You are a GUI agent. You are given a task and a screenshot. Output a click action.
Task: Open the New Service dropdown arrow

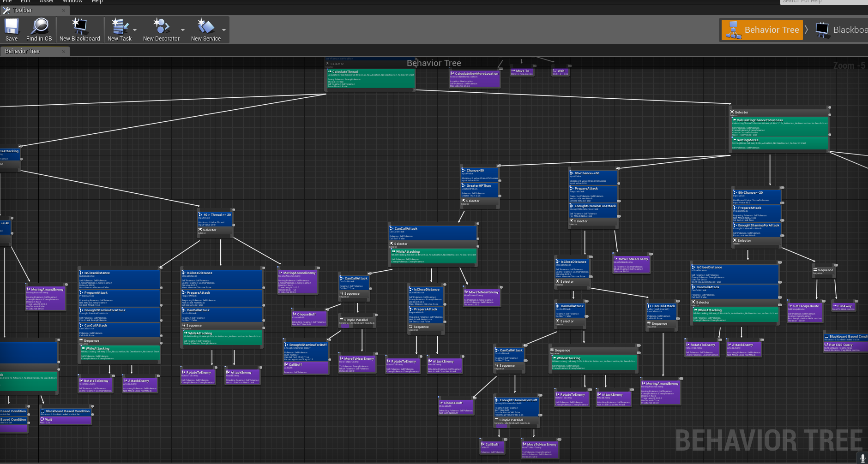(x=224, y=30)
